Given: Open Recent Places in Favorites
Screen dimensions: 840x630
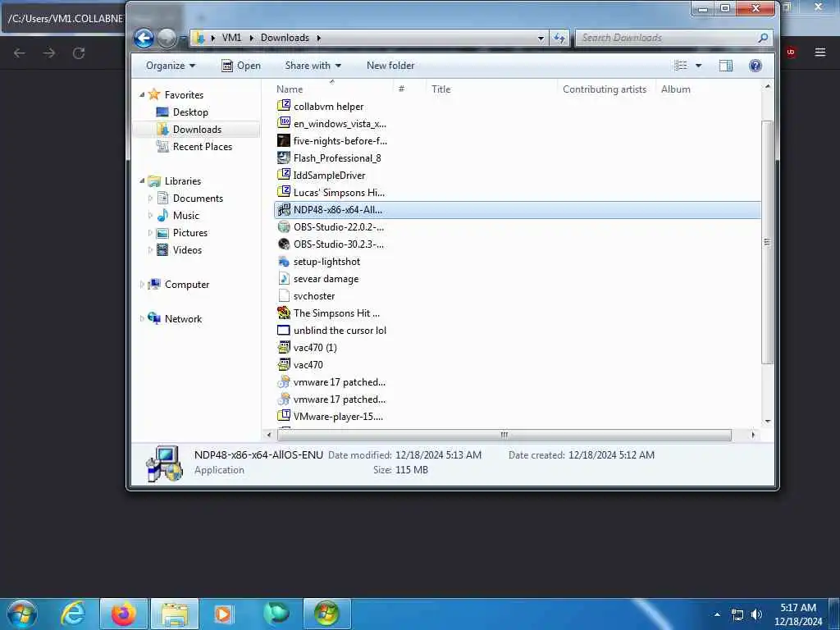Looking at the screenshot, I should [194, 146].
